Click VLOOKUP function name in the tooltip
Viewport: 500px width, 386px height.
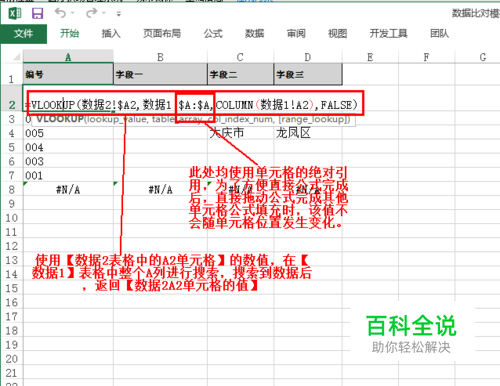pyautogui.click(x=60, y=119)
